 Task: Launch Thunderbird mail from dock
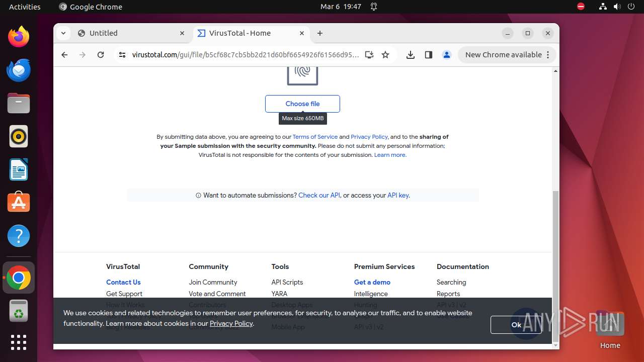pyautogui.click(x=19, y=70)
